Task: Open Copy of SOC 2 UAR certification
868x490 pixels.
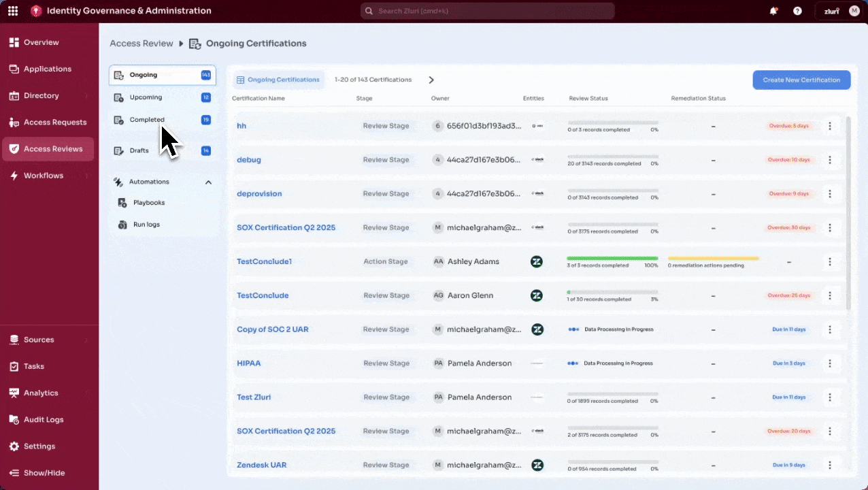Action: (273, 329)
